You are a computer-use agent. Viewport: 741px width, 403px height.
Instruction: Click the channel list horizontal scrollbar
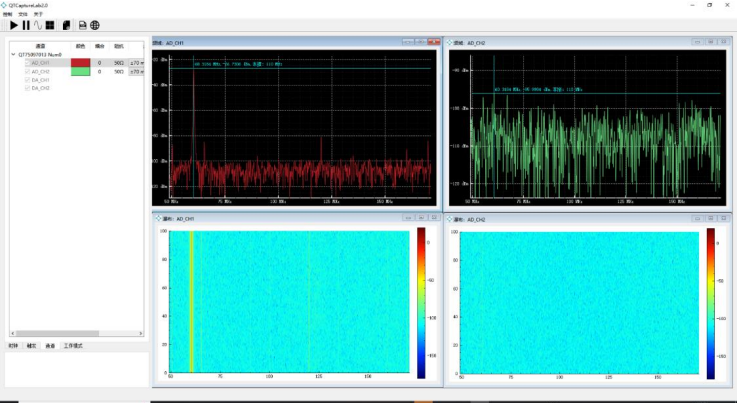coord(60,333)
